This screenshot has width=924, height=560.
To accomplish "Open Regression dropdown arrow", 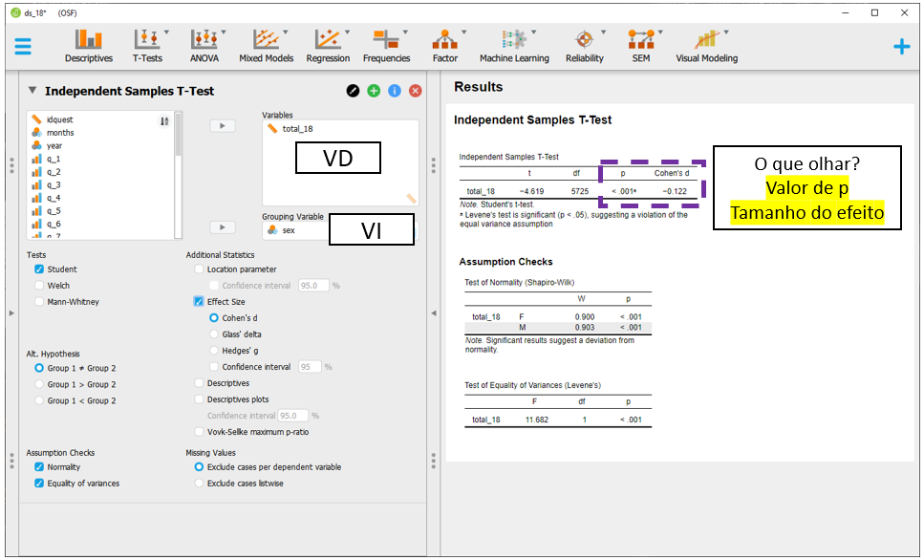I will (347, 32).
